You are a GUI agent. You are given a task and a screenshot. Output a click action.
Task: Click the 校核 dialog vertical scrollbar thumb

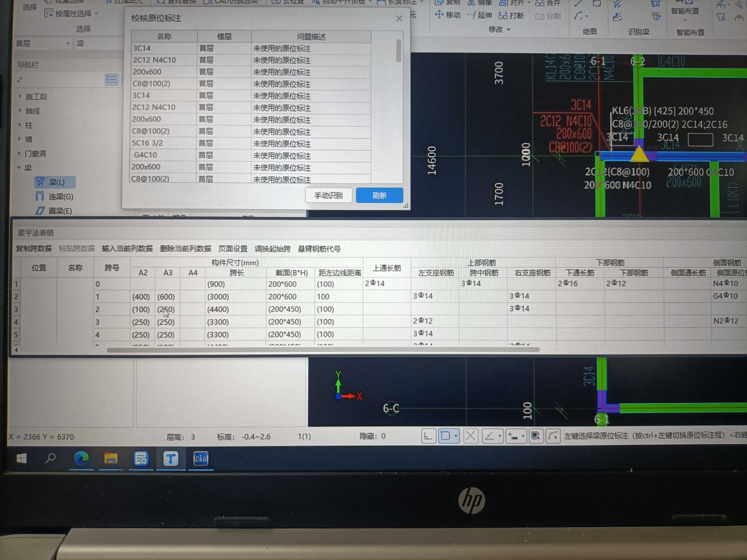tap(399, 50)
